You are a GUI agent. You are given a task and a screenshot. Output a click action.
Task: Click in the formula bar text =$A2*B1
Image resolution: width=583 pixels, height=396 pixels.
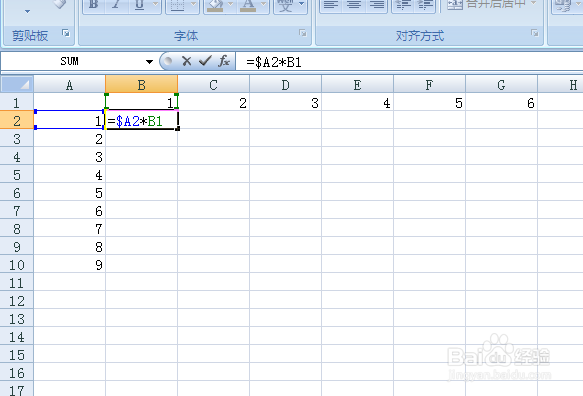point(274,62)
